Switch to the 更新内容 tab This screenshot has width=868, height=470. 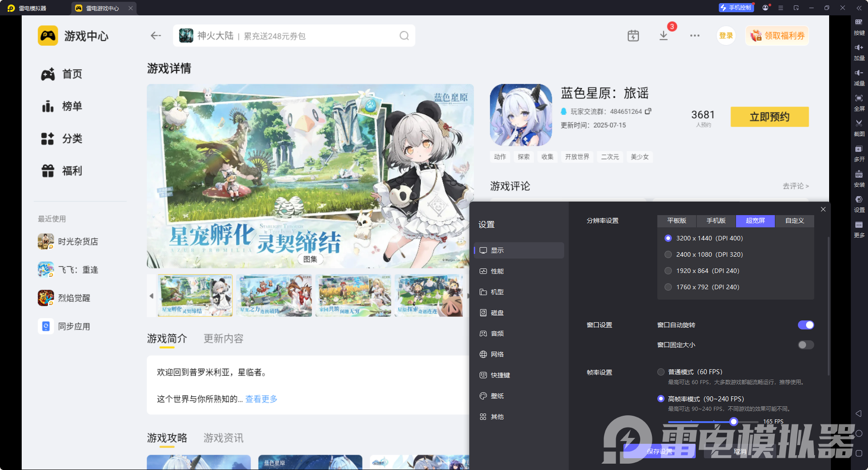click(x=223, y=338)
